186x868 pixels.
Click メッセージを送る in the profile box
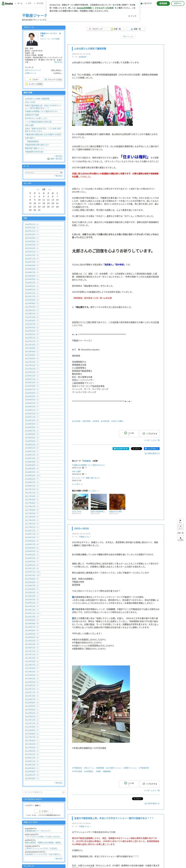tap(34, 84)
